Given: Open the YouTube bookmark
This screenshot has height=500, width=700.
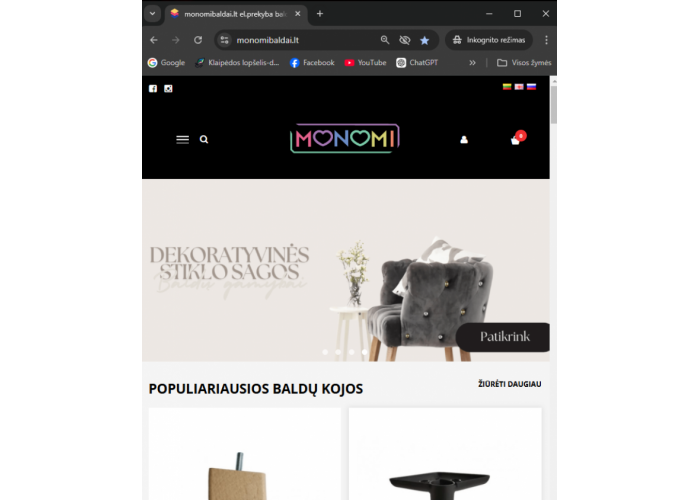Looking at the screenshot, I should (x=365, y=63).
